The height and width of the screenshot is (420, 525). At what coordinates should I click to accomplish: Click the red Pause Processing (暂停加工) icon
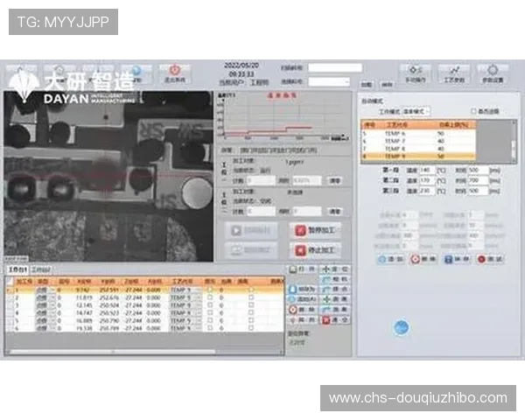[300, 230]
